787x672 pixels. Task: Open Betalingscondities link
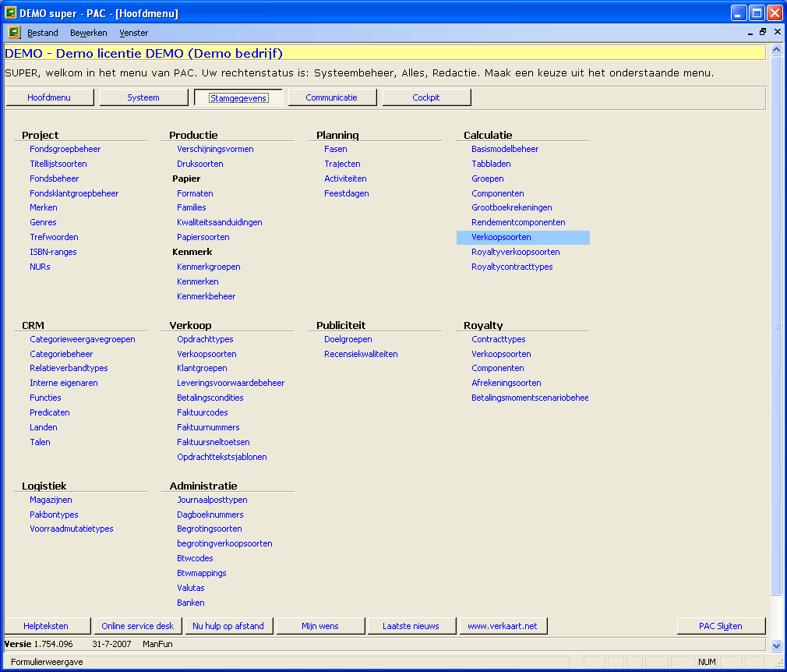pos(210,398)
